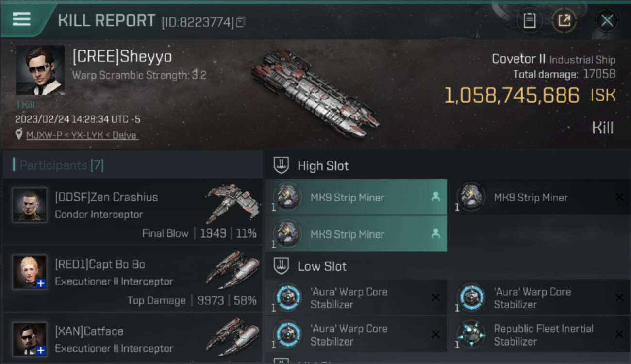Open the clipboard report icon
Screen dimensions: 631x364
click(x=530, y=20)
